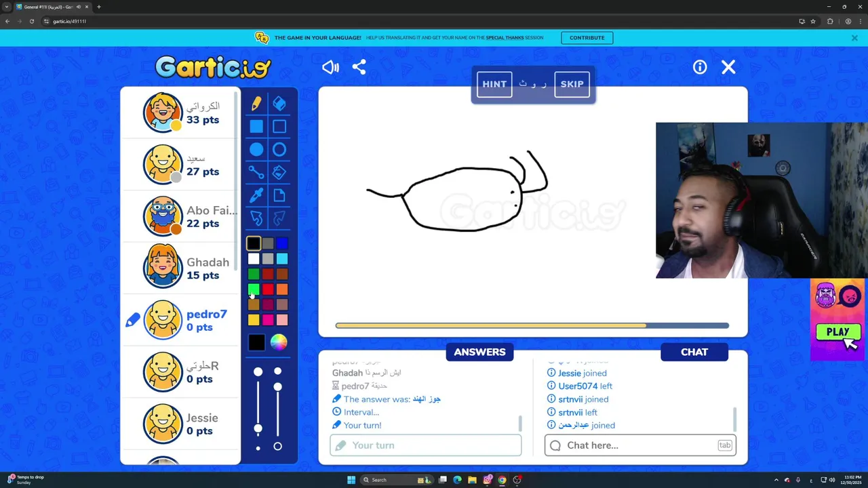Select player الكرواتي with 33 pts
The image size is (868, 488).
[180, 113]
